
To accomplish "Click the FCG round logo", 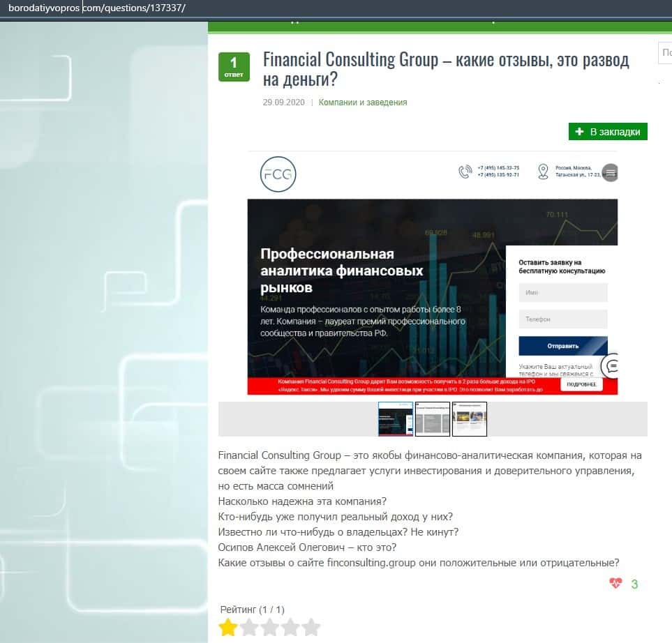I will tap(278, 174).
